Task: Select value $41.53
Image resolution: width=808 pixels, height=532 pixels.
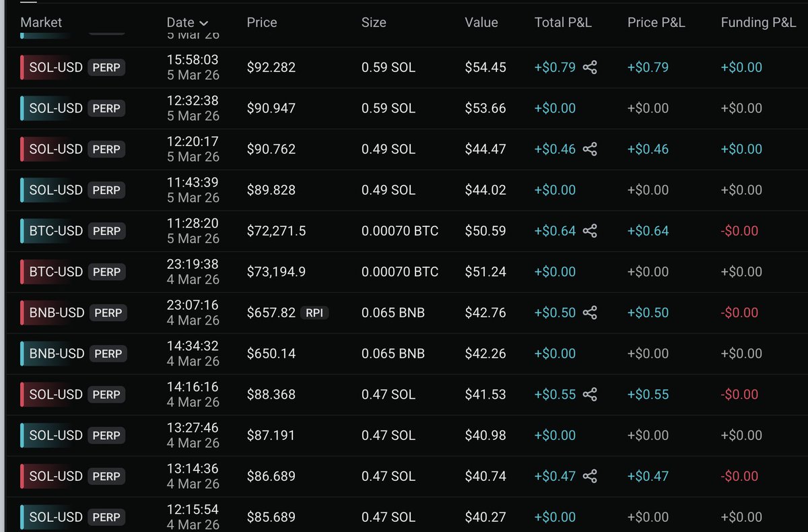Action: coord(485,395)
